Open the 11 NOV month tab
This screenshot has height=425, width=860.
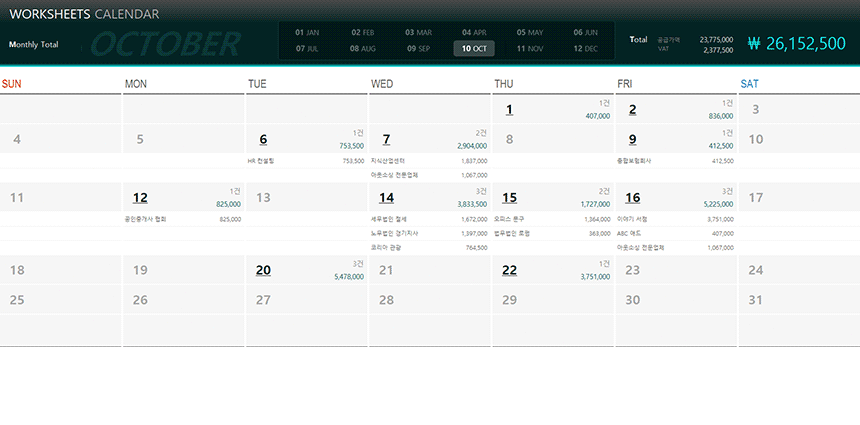click(x=530, y=48)
